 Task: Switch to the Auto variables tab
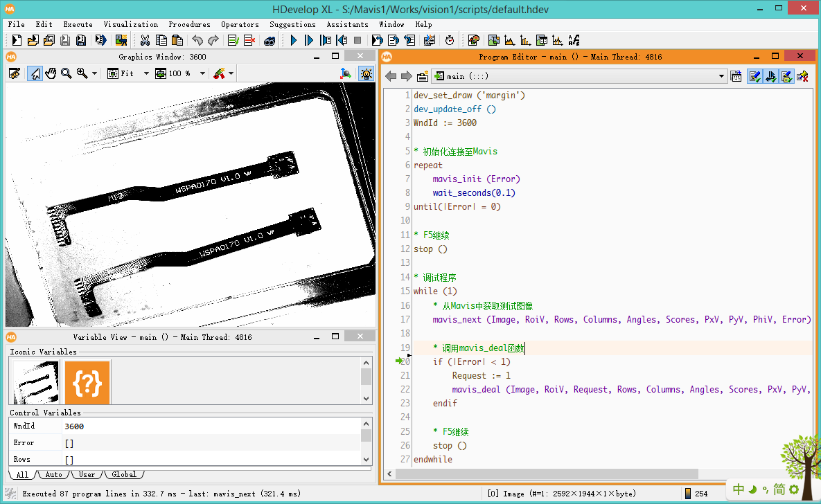tap(53, 475)
